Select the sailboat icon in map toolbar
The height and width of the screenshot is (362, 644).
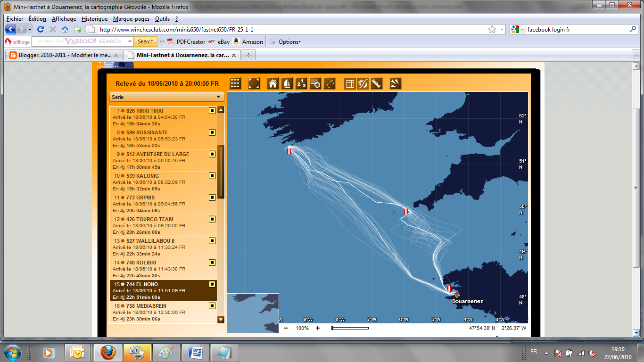click(287, 83)
